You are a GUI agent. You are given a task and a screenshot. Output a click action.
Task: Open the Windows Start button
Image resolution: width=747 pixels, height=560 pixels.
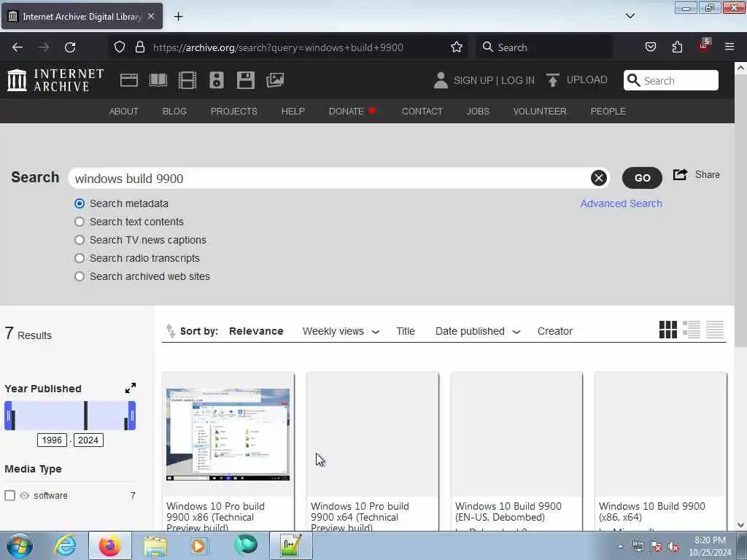click(x=20, y=545)
